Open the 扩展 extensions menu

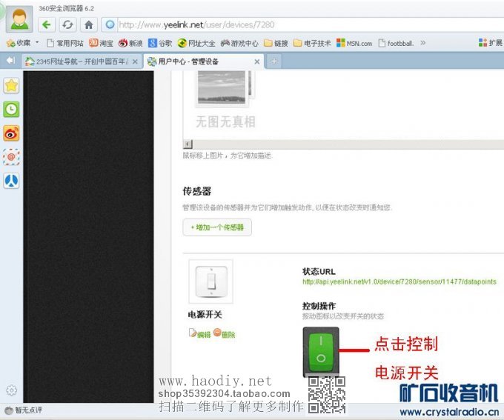pos(490,43)
